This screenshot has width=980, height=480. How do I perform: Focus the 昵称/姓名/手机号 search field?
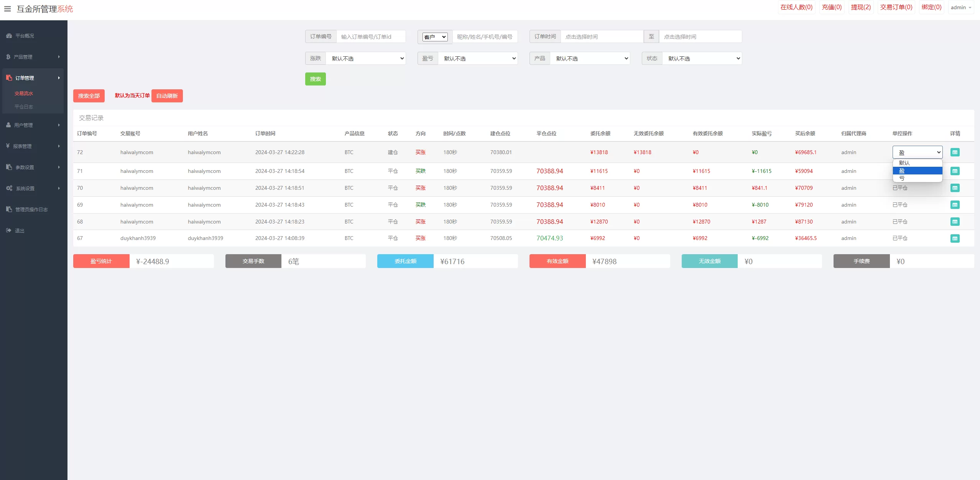coord(485,36)
